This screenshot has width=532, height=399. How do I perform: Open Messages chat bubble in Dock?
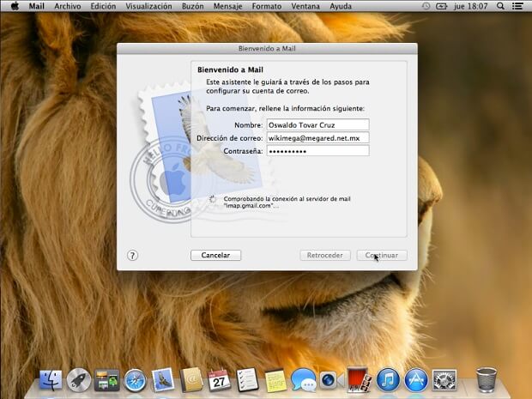tap(303, 379)
